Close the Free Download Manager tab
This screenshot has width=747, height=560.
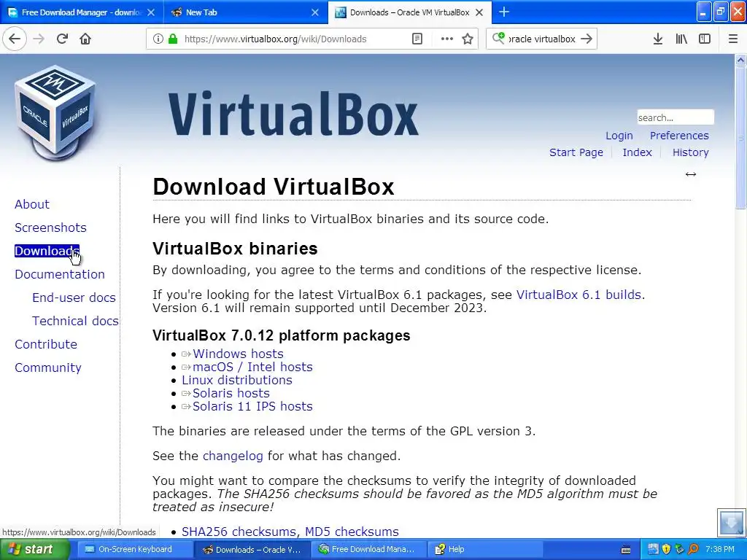151,12
